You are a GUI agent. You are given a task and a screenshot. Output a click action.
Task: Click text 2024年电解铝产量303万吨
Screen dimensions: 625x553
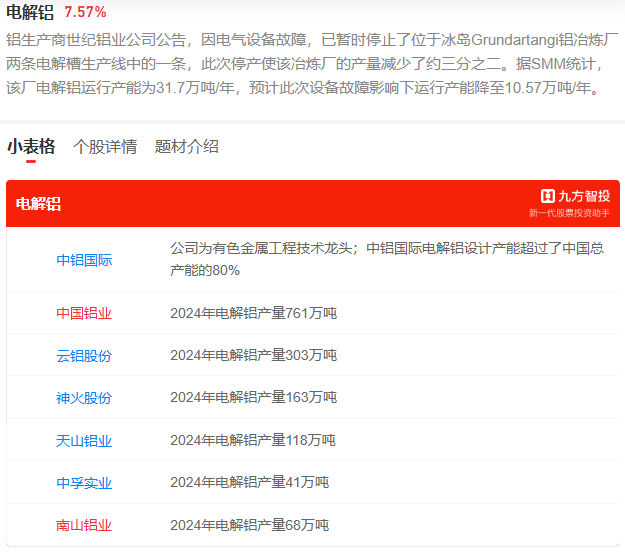(254, 355)
